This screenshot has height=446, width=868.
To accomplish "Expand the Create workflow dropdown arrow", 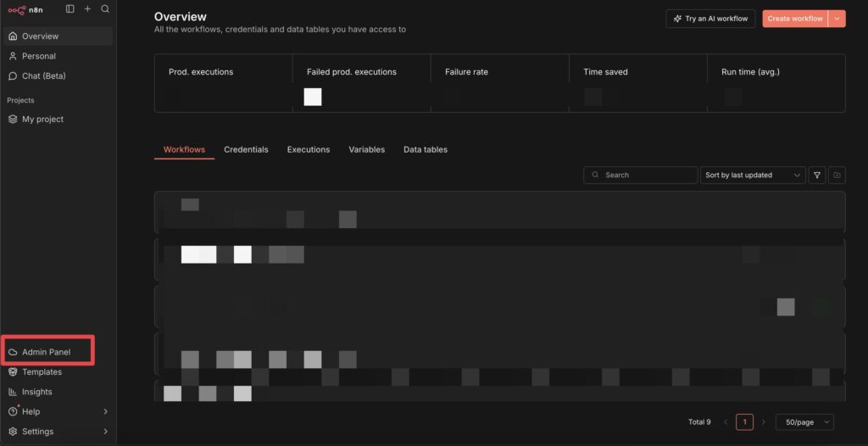I will pos(837,19).
